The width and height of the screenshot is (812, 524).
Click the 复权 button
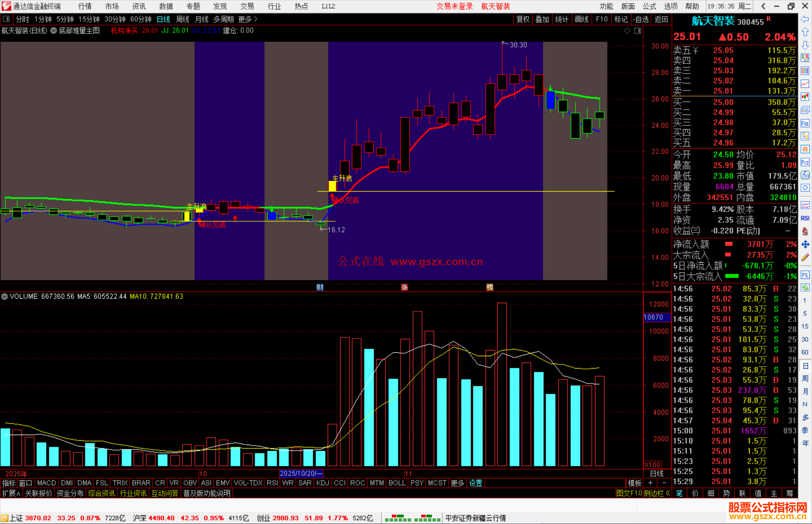pos(523,19)
